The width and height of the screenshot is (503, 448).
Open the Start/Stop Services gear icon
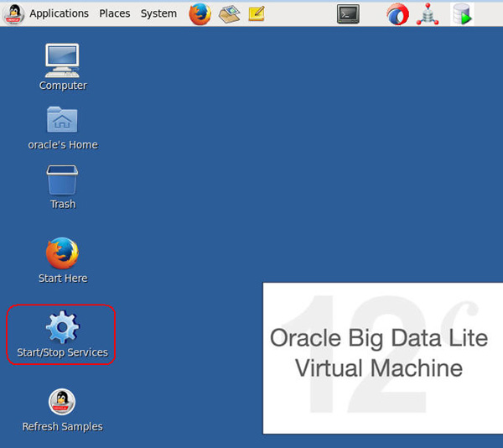pos(62,327)
